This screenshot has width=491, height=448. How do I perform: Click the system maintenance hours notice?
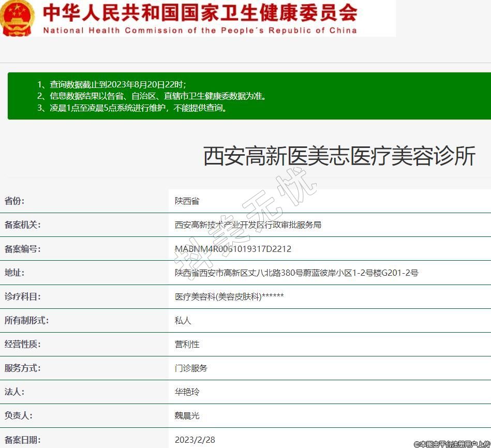(x=132, y=108)
